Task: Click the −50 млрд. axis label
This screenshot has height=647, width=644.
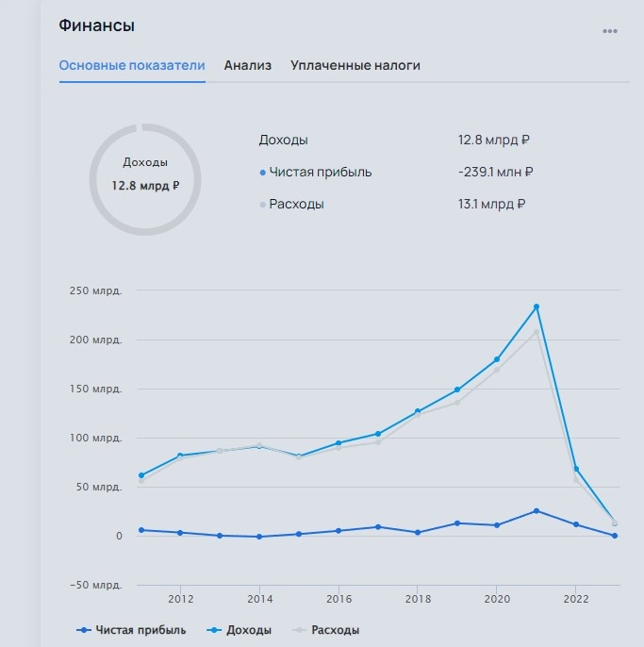Action: click(x=96, y=585)
